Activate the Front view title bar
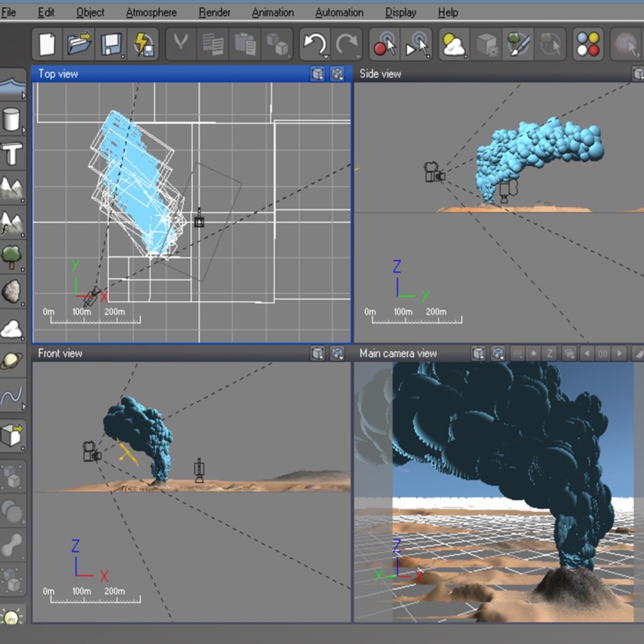Viewport: 644px width, 644px height. pyautogui.click(x=191, y=353)
